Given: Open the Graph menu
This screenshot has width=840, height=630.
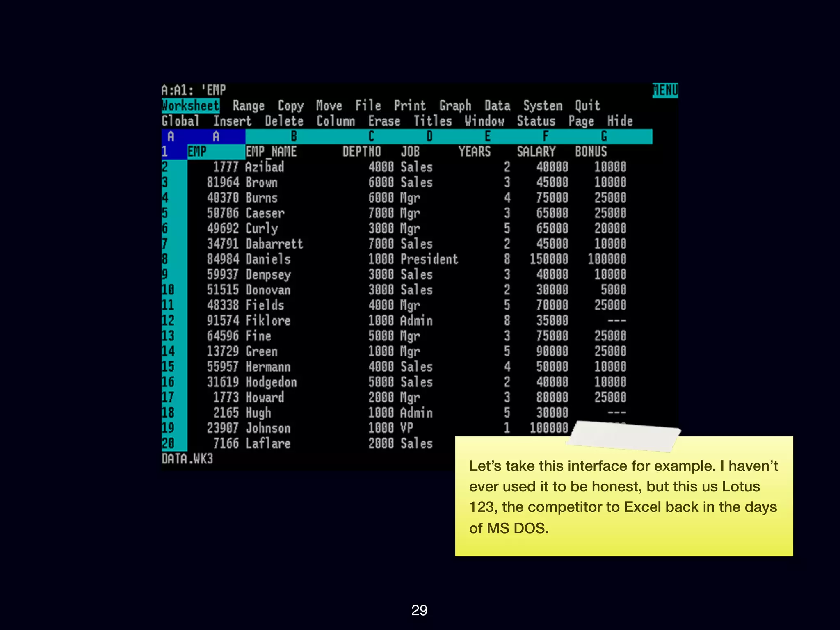Looking at the screenshot, I should pyautogui.click(x=455, y=106).
